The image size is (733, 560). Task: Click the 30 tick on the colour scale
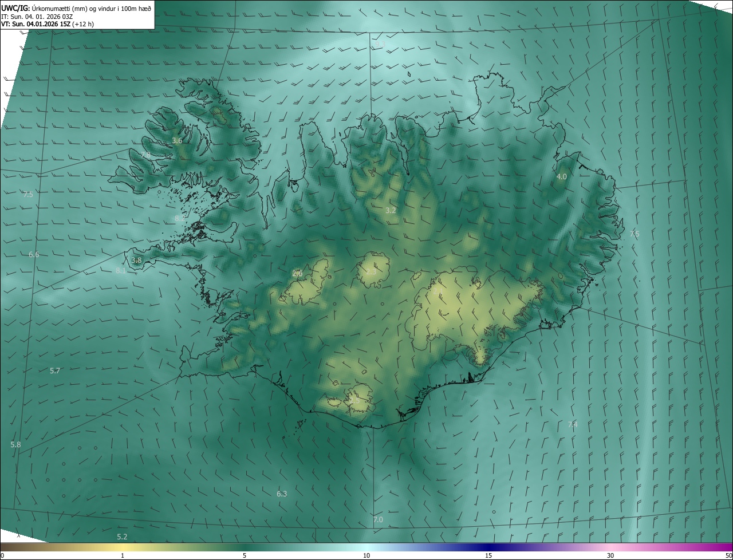click(610, 555)
